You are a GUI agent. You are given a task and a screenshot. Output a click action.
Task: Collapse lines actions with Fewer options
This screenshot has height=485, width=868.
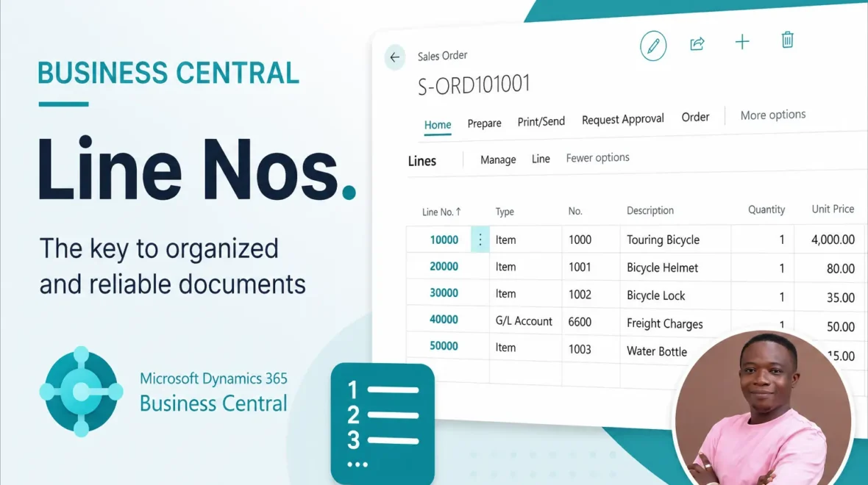click(x=597, y=157)
